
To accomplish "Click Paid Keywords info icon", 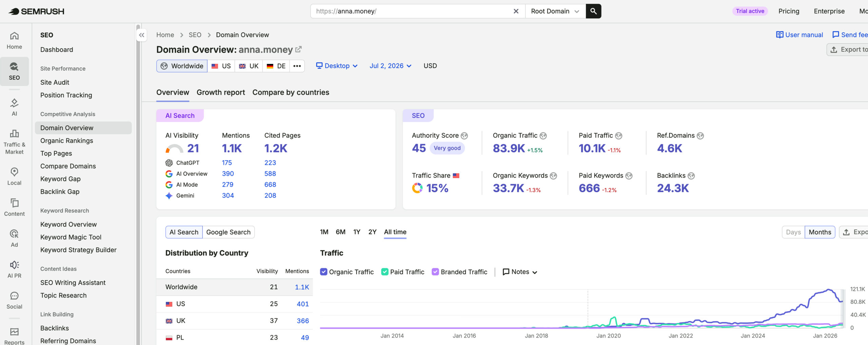I will pyautogui.click(x=629, y=176).
